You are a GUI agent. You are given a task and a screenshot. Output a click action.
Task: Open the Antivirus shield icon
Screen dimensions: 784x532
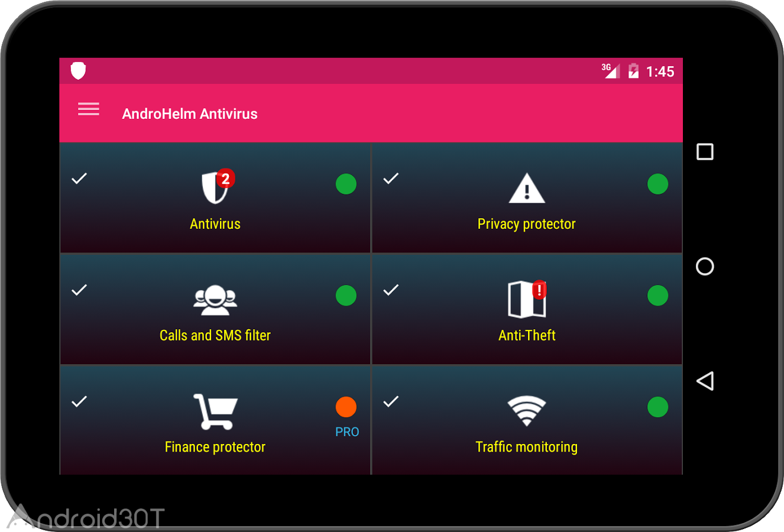click(216, 187)
